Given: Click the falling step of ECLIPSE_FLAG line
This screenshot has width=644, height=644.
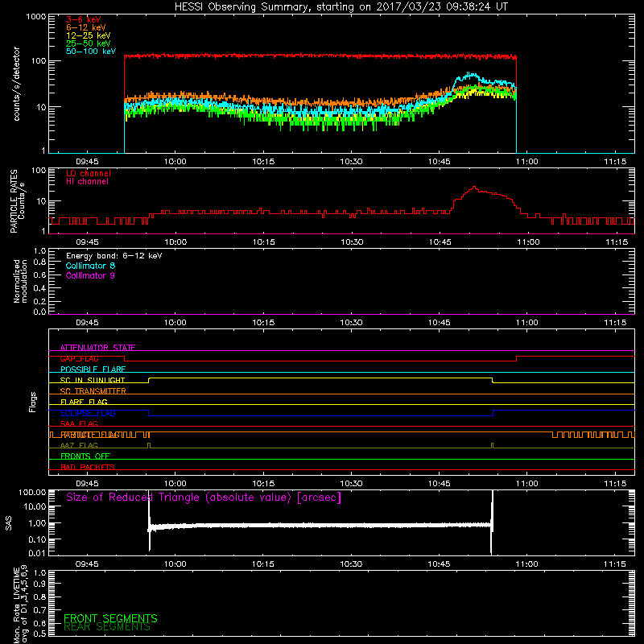Looking at the screenshot, I should 149,413.
